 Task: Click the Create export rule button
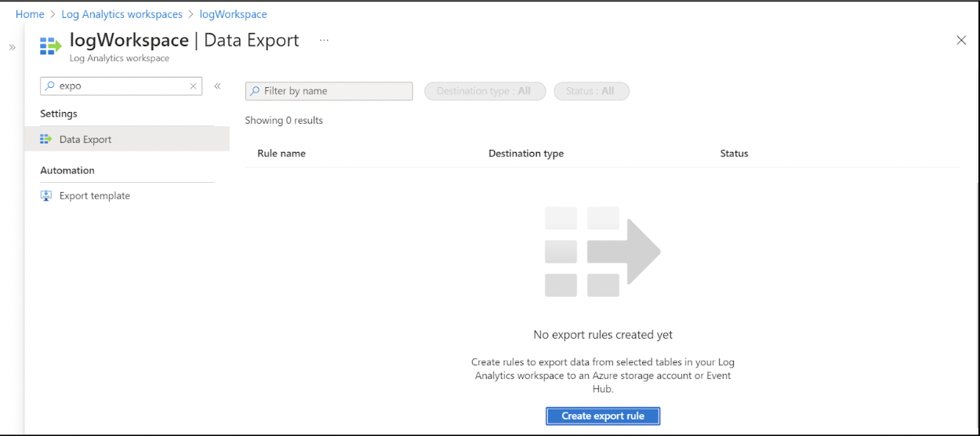click(x=603, y=416)
